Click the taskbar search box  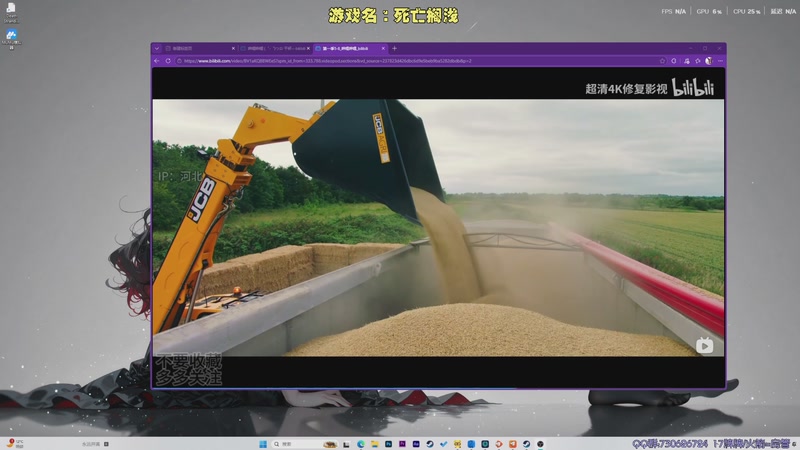point(305,444)
